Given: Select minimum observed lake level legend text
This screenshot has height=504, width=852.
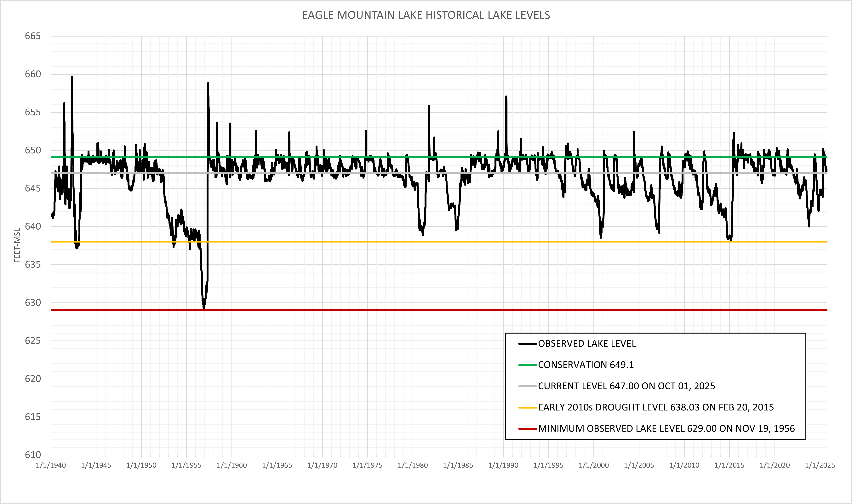Looking at the screenshot, I should pos(666,429).
